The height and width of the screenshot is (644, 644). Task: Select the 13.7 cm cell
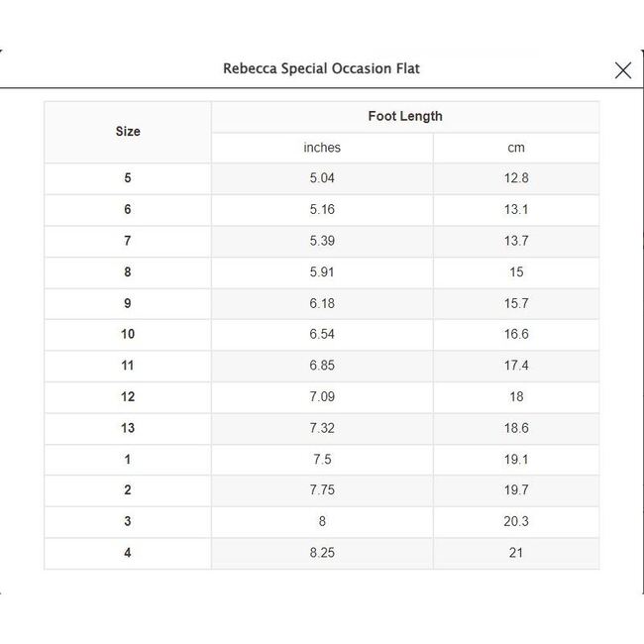tap(515, 241)
